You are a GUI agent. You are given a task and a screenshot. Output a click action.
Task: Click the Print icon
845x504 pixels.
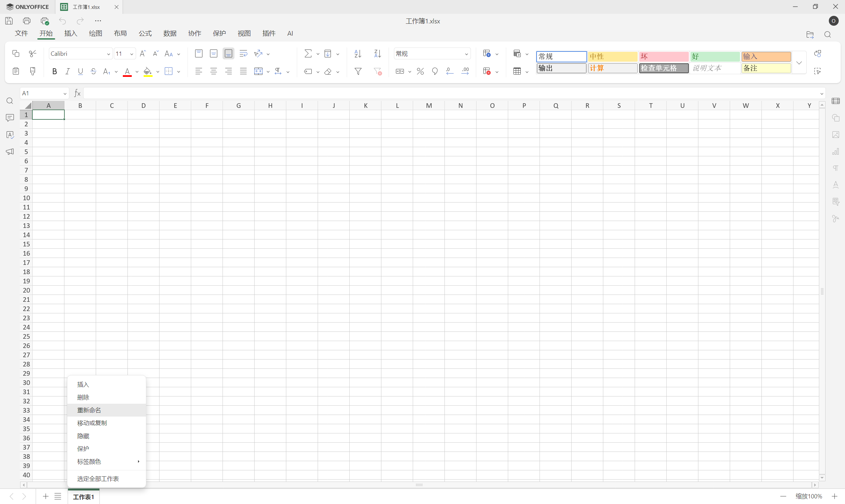tap(26, 21)
